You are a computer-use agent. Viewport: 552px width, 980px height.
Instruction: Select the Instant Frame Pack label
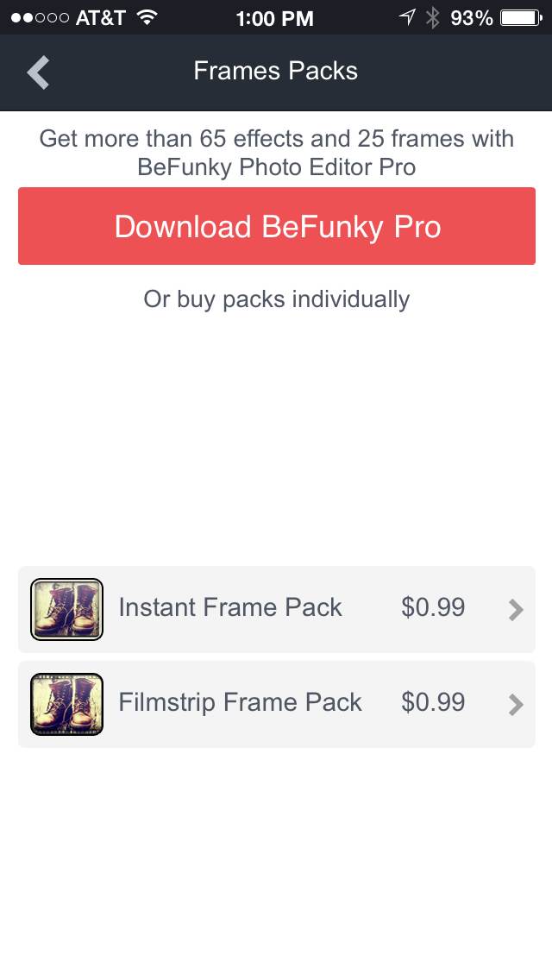tap(230, 608)
